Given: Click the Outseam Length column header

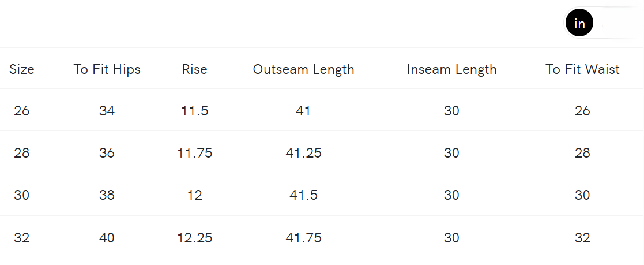Looking at the screenshot, I should click(x=303, y=69).
